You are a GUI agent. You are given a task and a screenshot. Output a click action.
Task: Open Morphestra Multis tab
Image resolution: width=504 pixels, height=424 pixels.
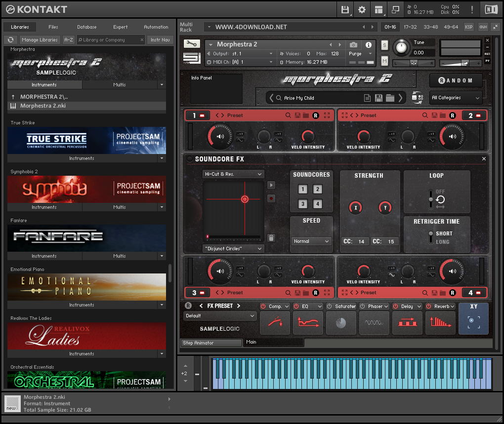click(x=120, y=85)
